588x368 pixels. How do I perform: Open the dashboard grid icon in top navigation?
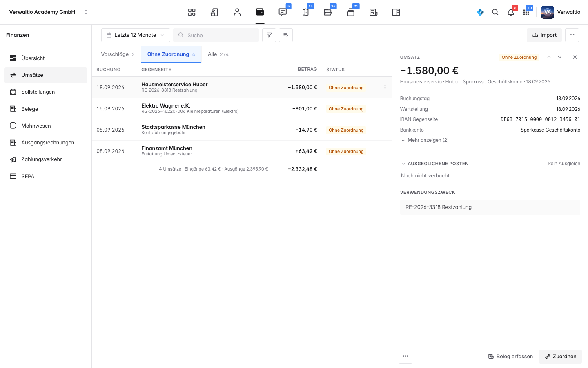pyautogui.click(x=192, y=12)
